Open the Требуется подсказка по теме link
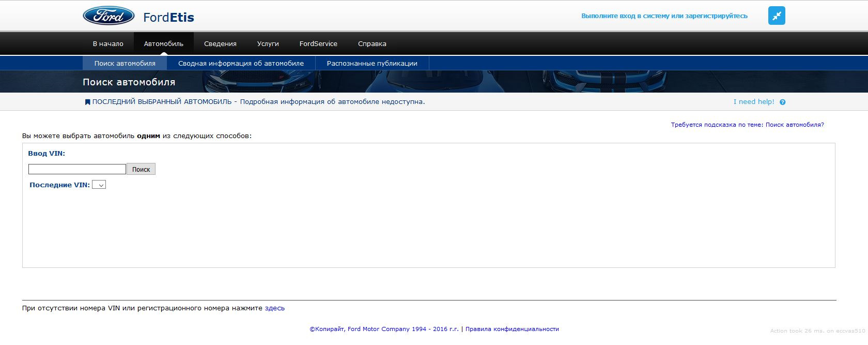 click(x=748, y=125)
